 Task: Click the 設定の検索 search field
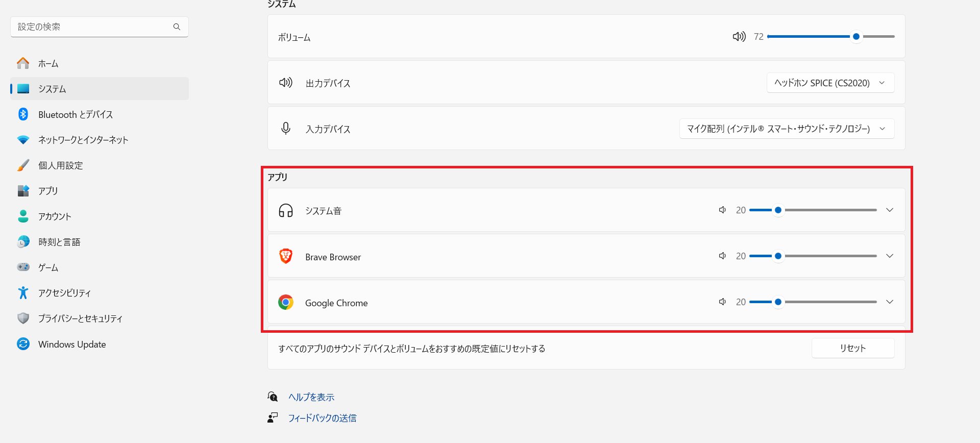100,27
